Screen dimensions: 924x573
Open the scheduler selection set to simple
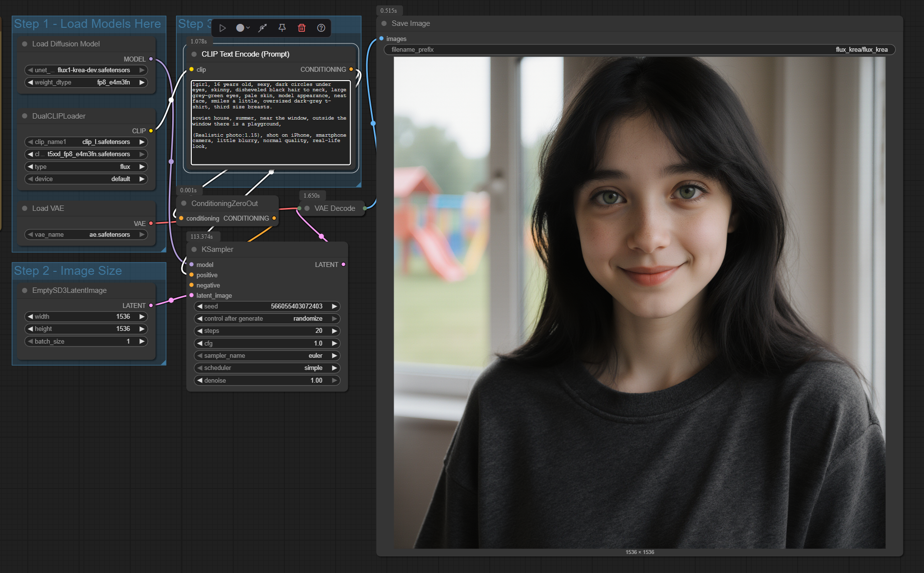pos(267,368)
